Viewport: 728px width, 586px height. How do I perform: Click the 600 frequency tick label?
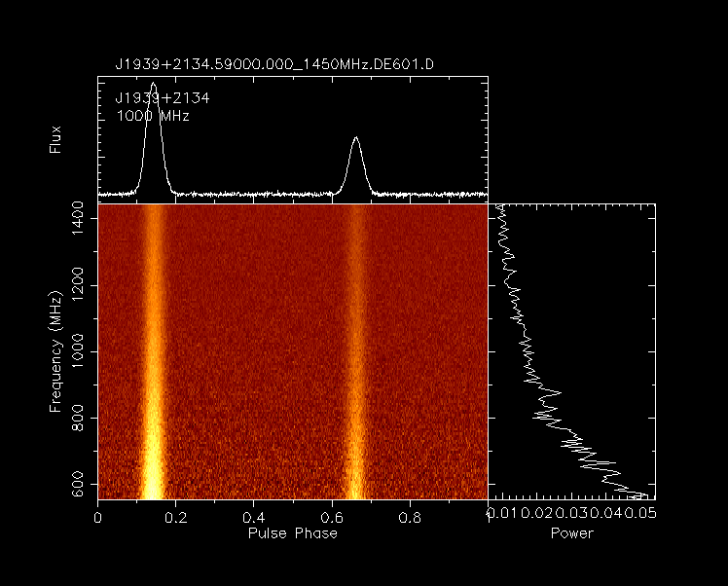(77, 484)
